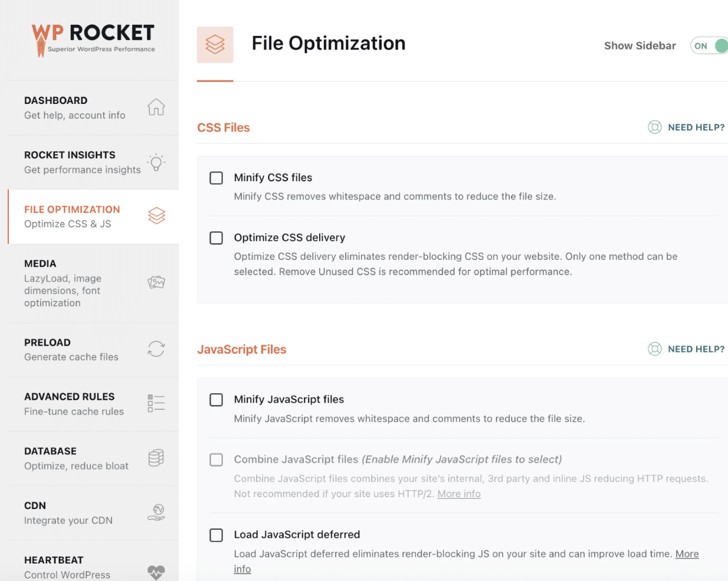Viewport: 728px width, 581px height.
Task: Click the 'Optimize, reduce bloat' subtitle
Action: pos(76,466)
